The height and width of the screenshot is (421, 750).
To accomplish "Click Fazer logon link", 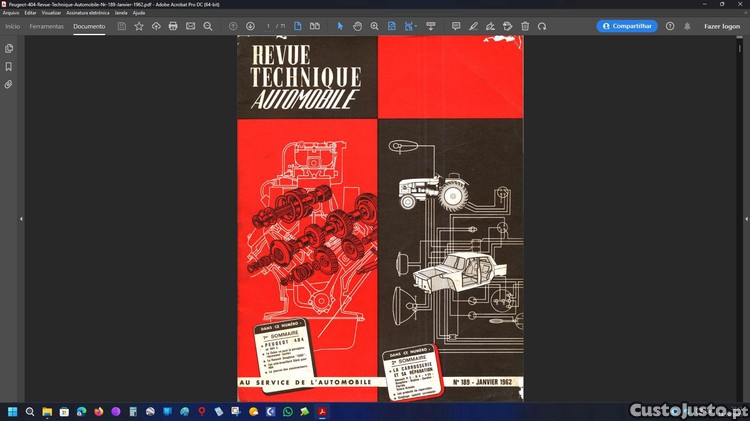I will tap(721, 26).
